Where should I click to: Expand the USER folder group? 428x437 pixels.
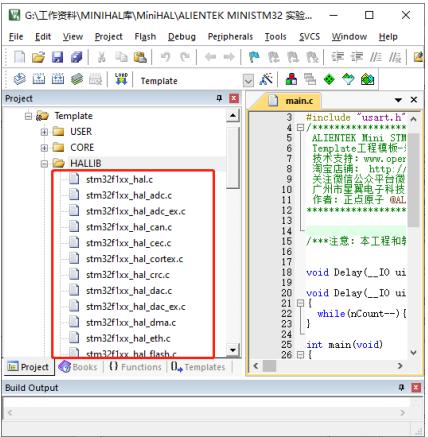44,132
